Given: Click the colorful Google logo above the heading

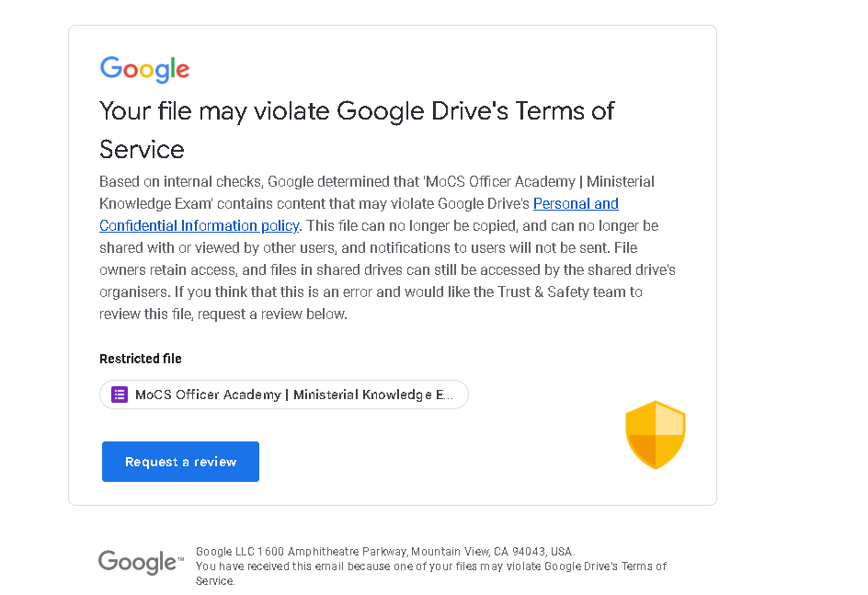Looking at the screenshot, I should tap(144, 69).
